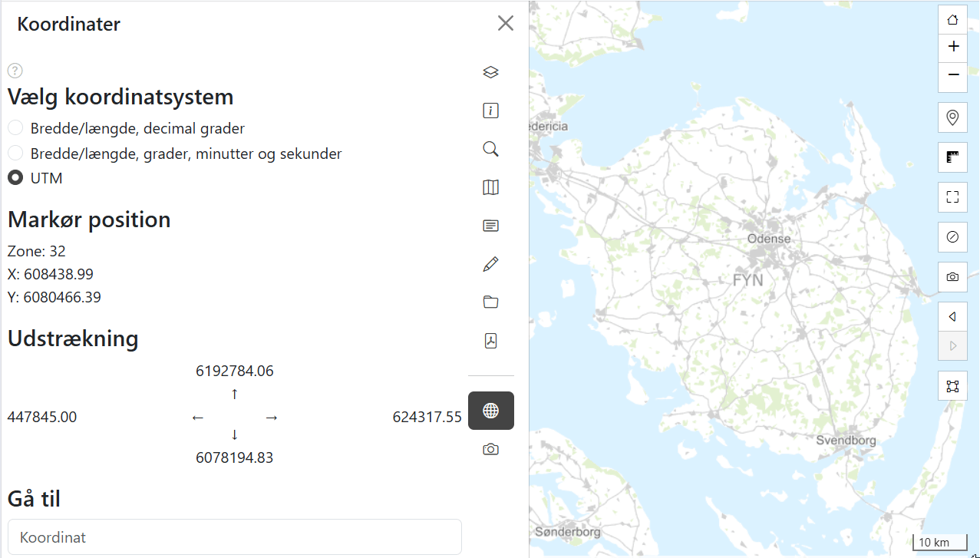The height and width of the screenshot is (558, 980).
Task: Select the UTM coordinate system
Action: coord(15,178)
